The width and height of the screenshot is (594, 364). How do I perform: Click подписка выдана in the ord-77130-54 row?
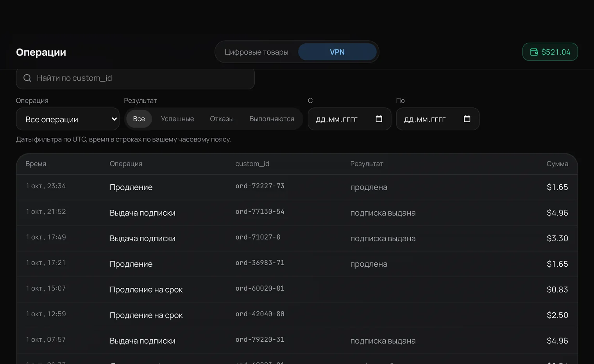pos(383,213)
